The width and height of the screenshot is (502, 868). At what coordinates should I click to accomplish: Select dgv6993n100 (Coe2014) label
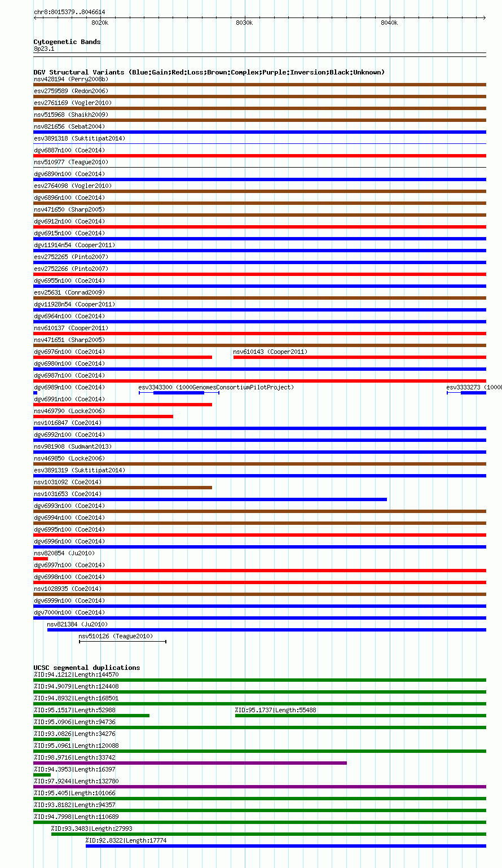point(69,506)
